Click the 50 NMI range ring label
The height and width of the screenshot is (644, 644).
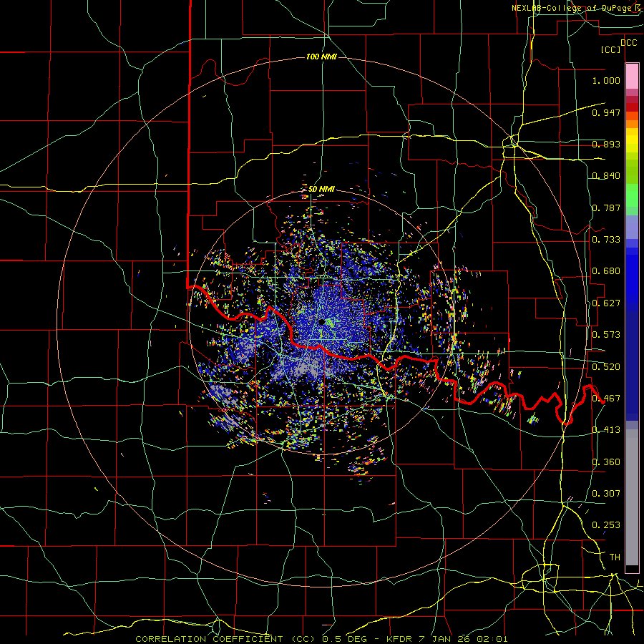click(x=321, y=190)
